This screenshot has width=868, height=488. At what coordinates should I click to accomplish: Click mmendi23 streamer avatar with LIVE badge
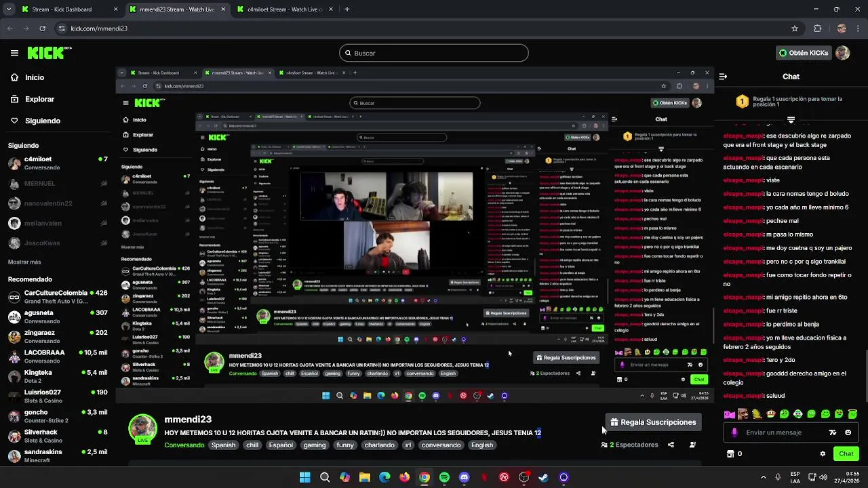(x=143, y=430)
